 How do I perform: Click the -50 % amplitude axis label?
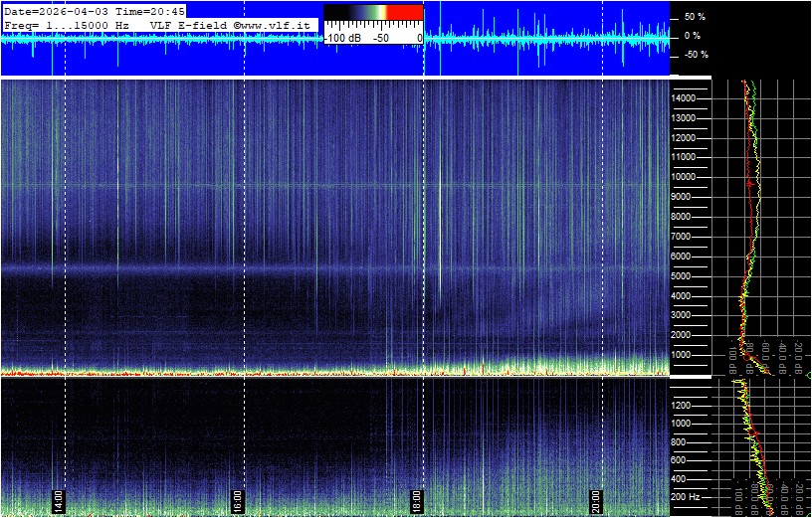(x=696, y=55)
